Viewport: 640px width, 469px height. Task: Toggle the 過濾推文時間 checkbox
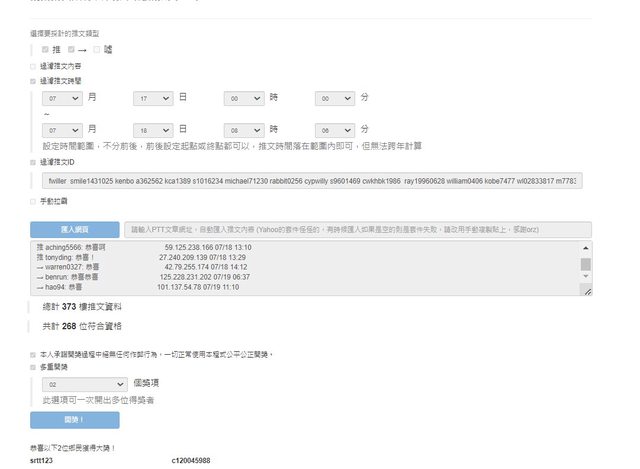33,81
